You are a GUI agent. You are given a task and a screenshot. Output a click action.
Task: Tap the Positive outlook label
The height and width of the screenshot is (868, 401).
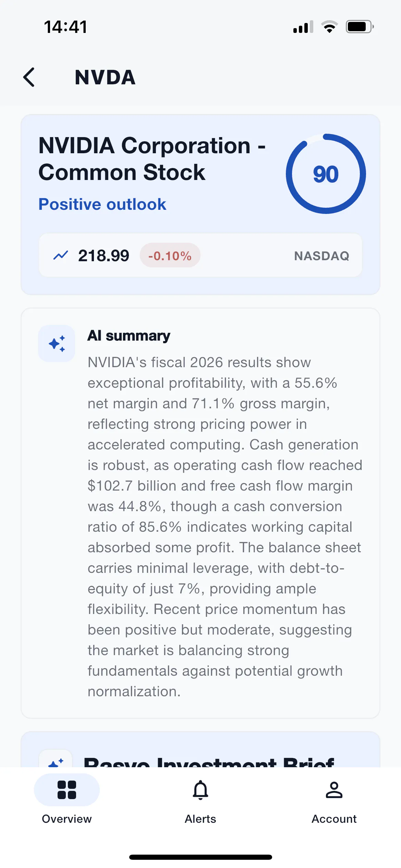click(102, 204)
